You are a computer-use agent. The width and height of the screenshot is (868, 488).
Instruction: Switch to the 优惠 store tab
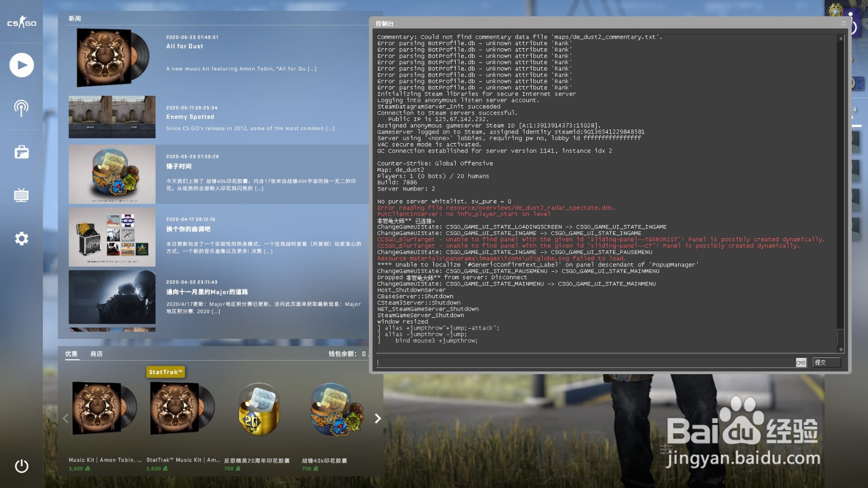click(x=71, y=354)
